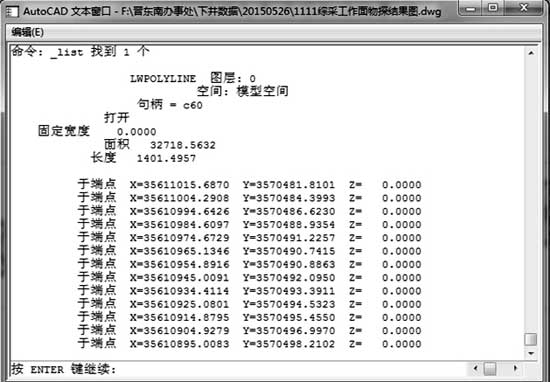Click the Y=3570491.2257 coordinate value
The width and height of the screenshot is (550, 382).
point(289,238)
